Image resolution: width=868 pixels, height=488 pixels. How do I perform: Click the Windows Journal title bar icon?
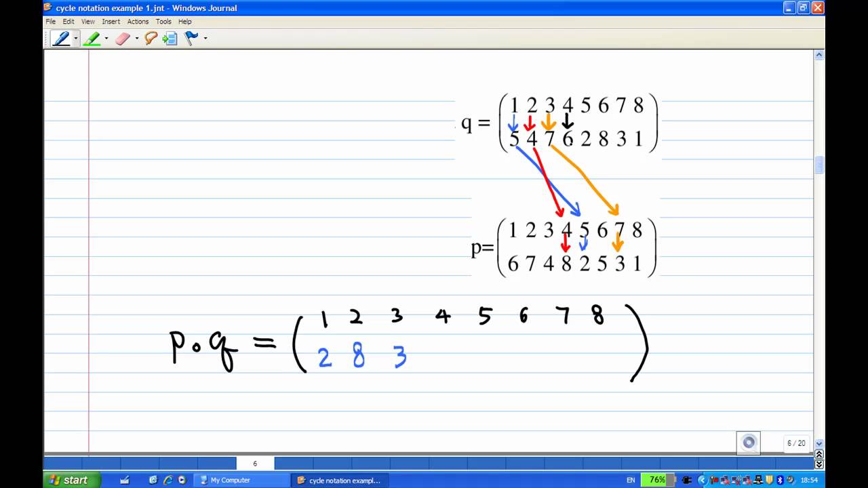[48, 7]
